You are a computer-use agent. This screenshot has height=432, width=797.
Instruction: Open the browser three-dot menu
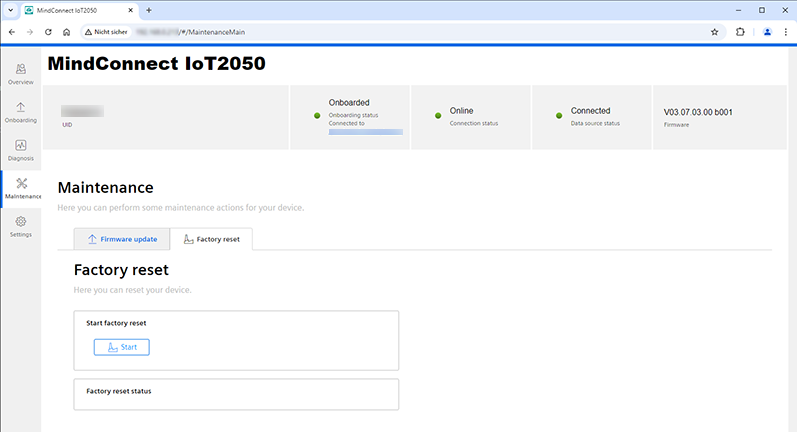786,32
